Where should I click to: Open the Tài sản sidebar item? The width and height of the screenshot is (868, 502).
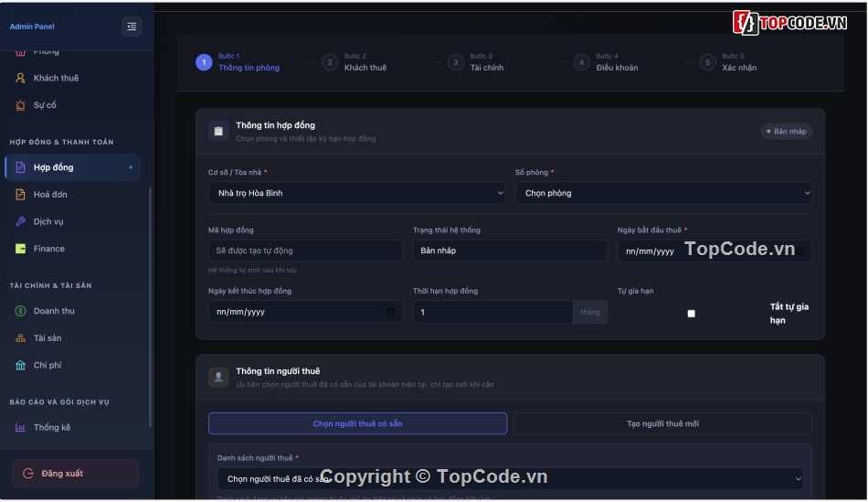[72, 338]
